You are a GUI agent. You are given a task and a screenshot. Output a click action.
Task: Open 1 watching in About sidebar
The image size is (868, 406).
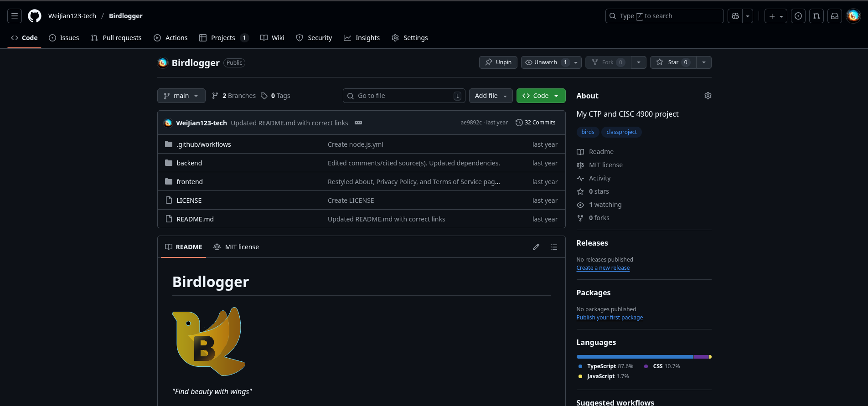599,205
